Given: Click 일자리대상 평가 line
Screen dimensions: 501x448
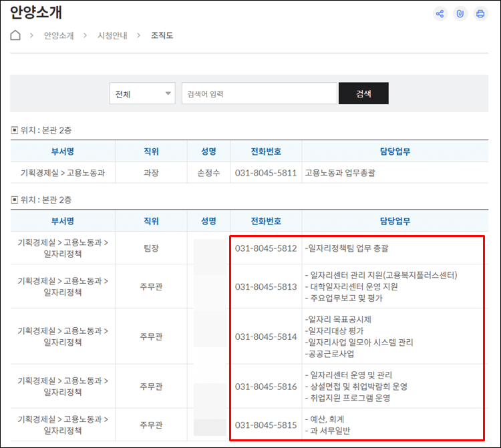Looking at the screenshot, I should [x=334, y=330].
